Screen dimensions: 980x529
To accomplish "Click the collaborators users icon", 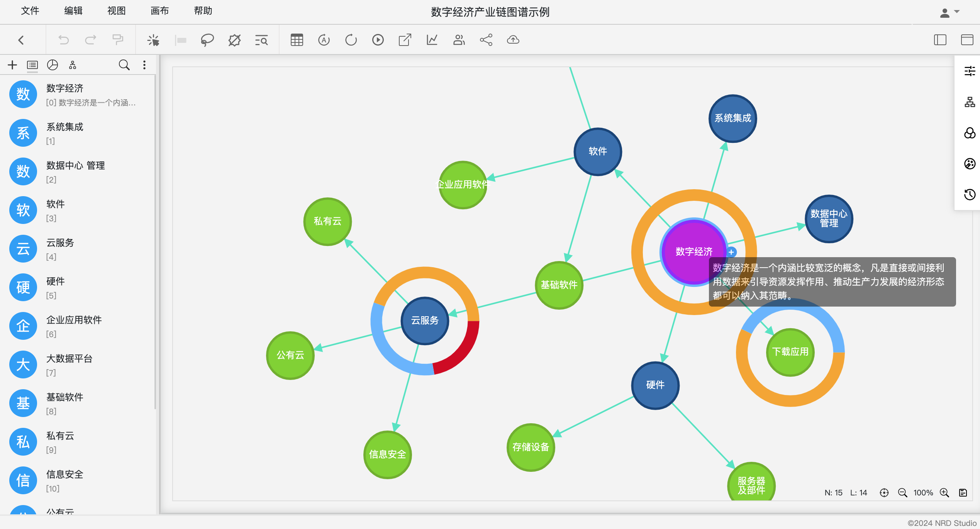I will coord(459,40).
